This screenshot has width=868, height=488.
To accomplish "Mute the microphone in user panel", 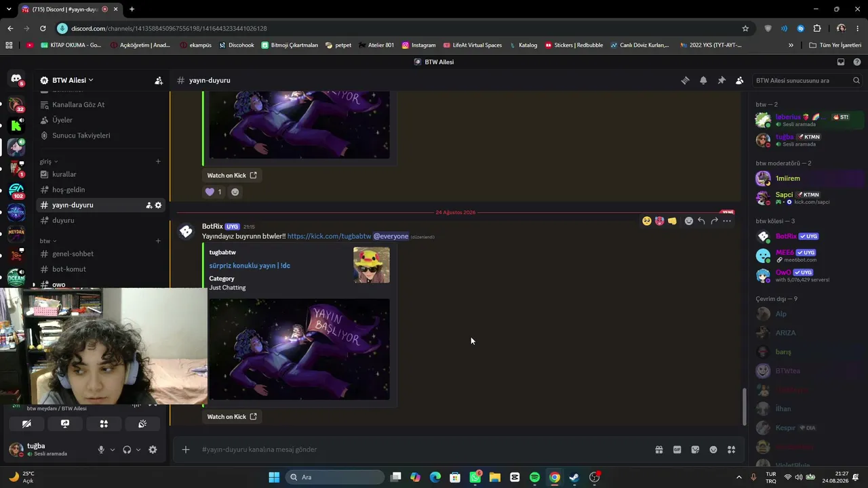I will (101, 449).
